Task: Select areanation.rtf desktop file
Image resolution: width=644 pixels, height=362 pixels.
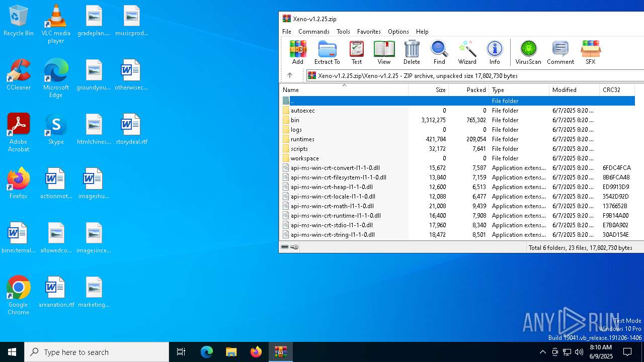Action: (x=56, y=292)
